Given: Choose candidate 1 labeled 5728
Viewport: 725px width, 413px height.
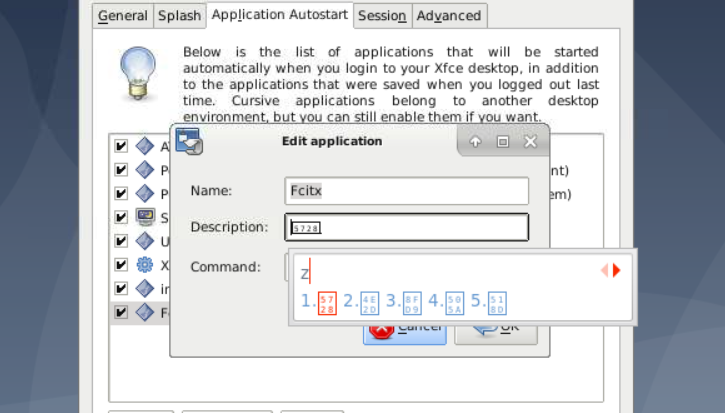Looking at the screenshot, I should (x=319, y=303).
